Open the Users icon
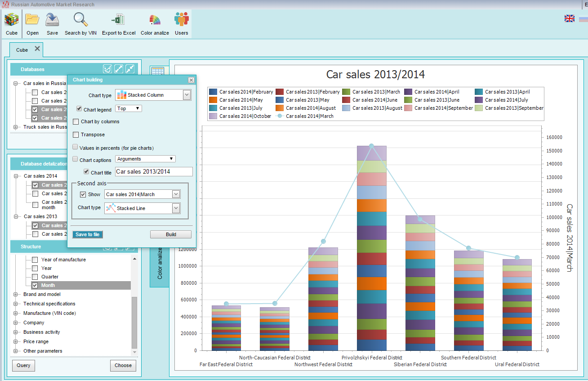Screen dimensions: 588x381 (182, 20)
